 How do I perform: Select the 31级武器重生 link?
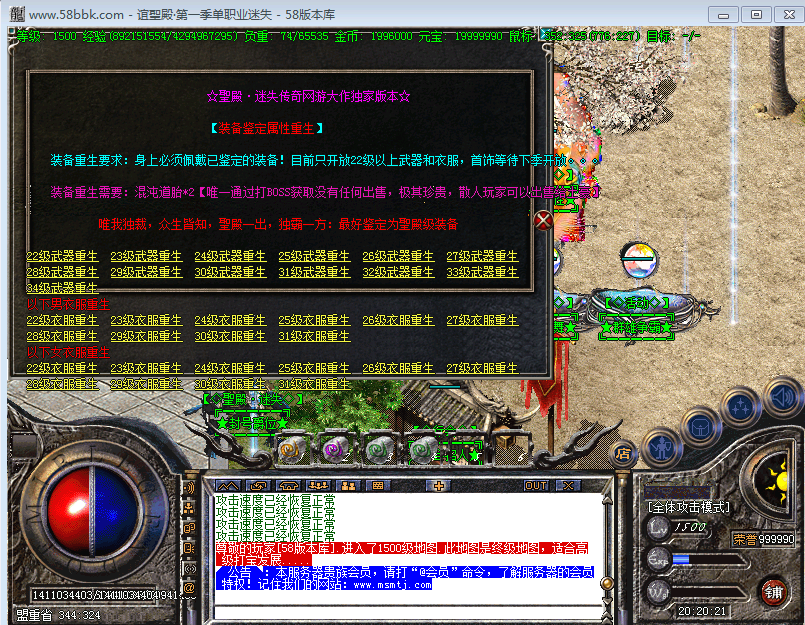314,272
